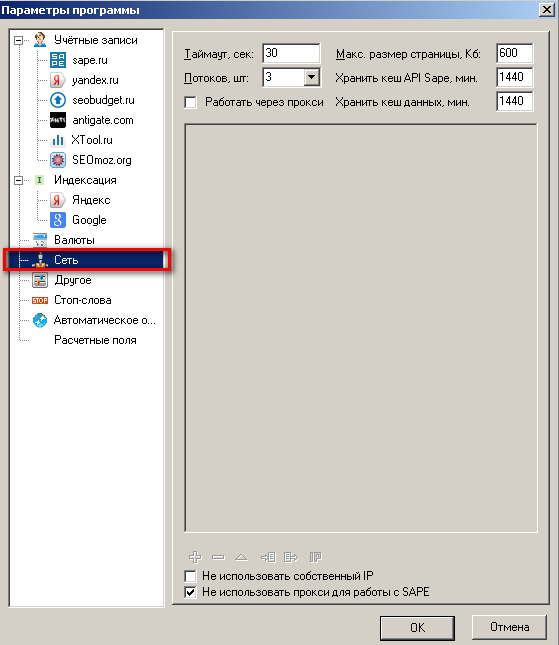Click the Другое settings icon
559x645 pixels.
point(40,280)
